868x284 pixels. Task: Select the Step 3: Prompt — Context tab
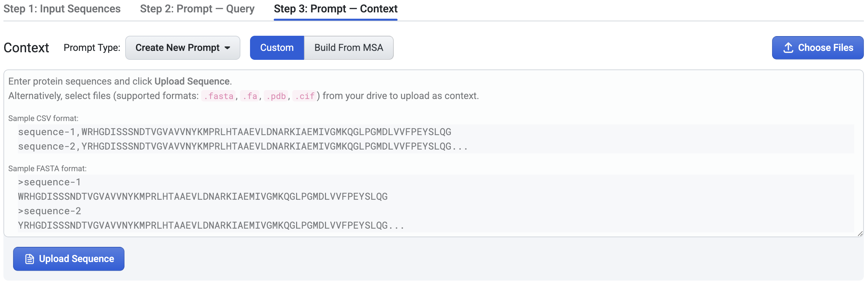335,9
